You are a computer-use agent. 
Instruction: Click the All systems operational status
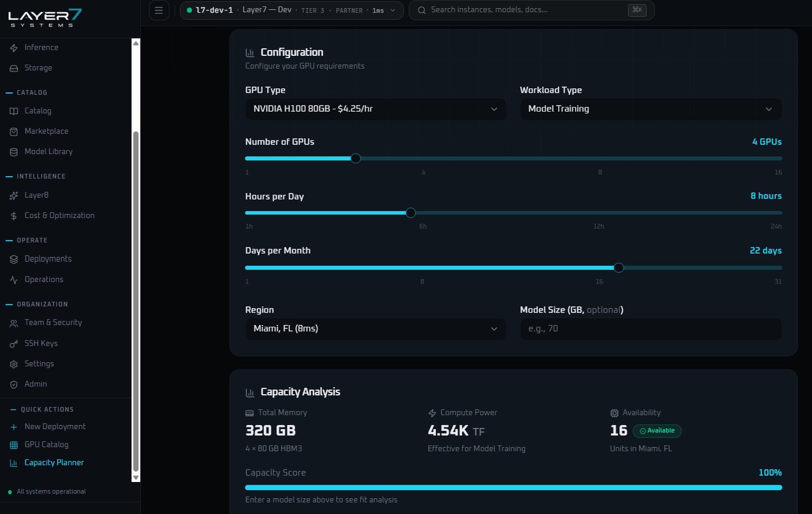click(47, 492)
